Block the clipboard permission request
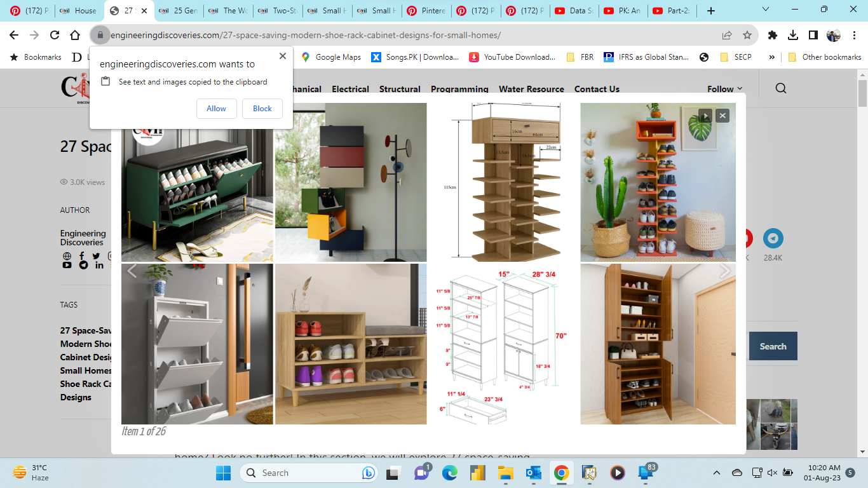Screen dimensions: 868x488 [x=262, y=109]
